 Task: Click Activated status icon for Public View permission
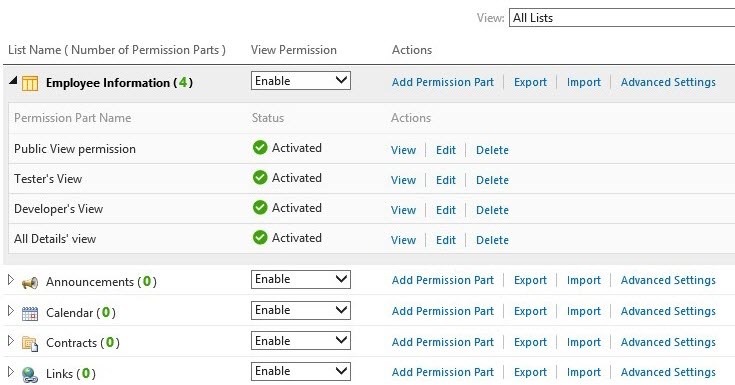[260, 148]
